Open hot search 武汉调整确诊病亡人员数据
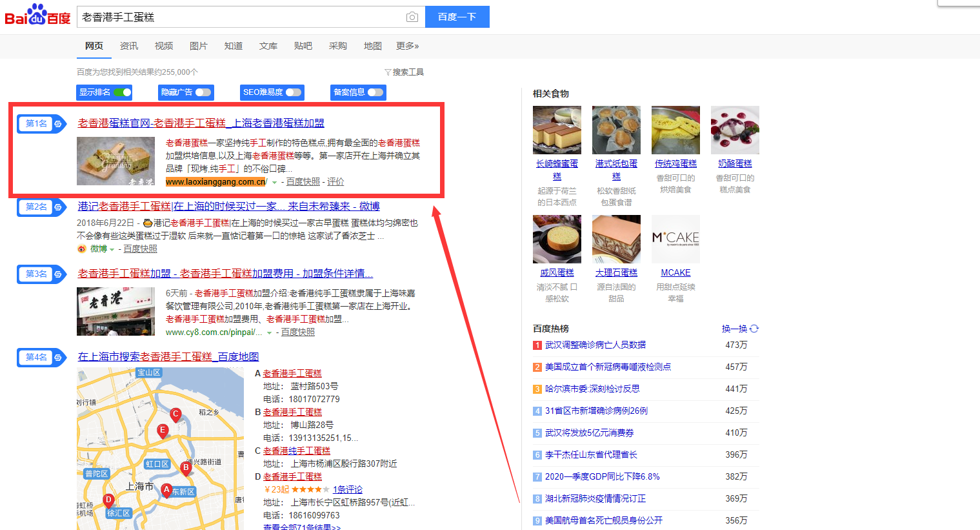 pyautogui.click(x=595, y=345)
